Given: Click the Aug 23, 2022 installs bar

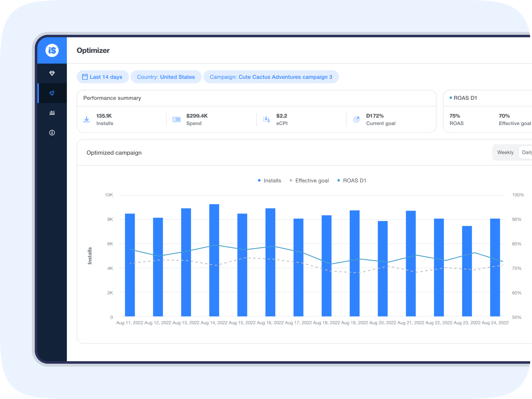Looking at the screenshot, I should [467, 271].
